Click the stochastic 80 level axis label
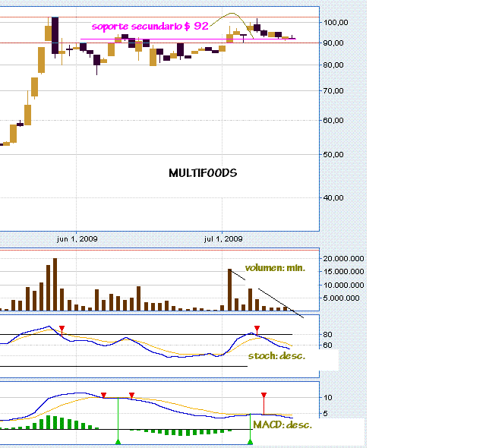The width and height of the screenshot is (486, 448). tap(328, 334)
